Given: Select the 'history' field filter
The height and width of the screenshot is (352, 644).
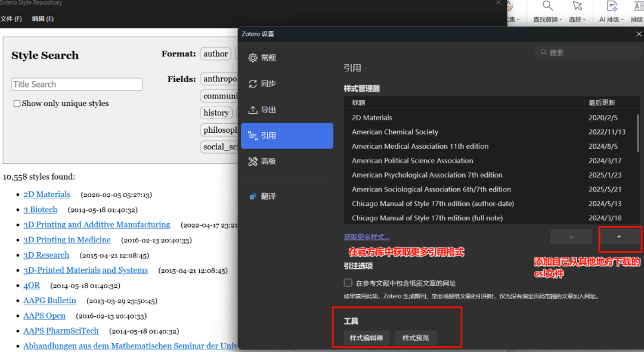Looking at the screenshot, I should pyautogui.click(x=216, y=113).
